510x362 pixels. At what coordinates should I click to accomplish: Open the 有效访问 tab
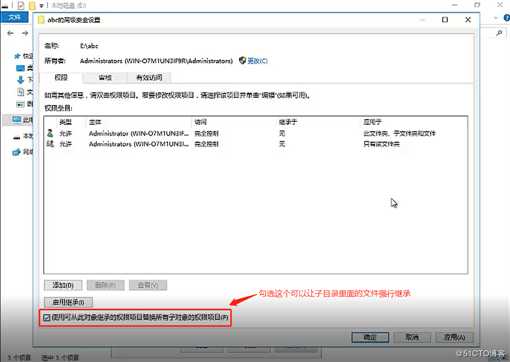click(149, 78)
